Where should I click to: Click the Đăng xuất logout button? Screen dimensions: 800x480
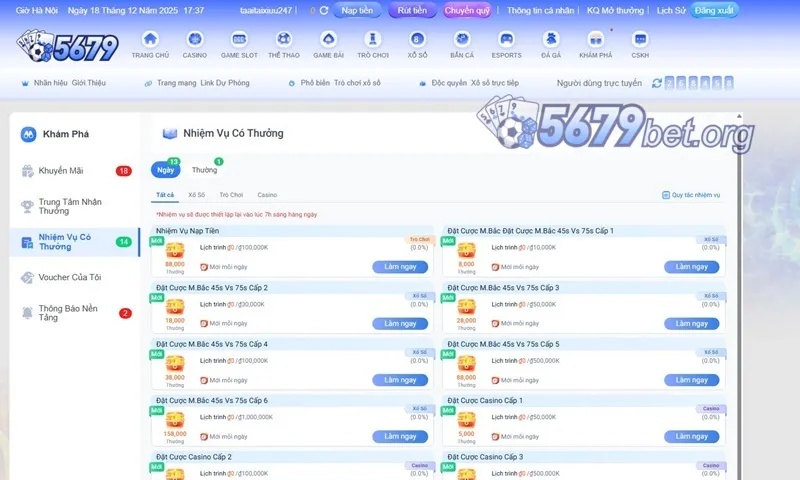[x=714, y=10]
